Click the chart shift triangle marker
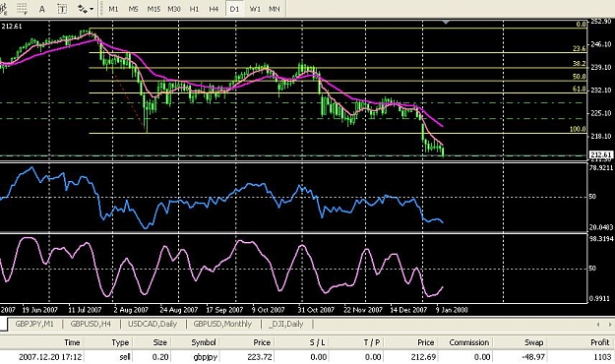The image size is (615, 364). tap(446, 23)
